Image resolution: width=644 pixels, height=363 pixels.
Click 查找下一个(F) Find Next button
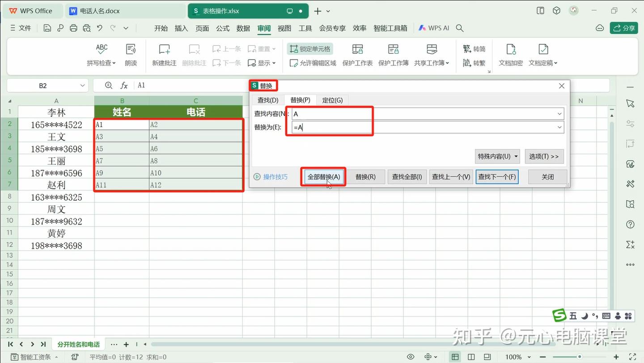[497, 177]
